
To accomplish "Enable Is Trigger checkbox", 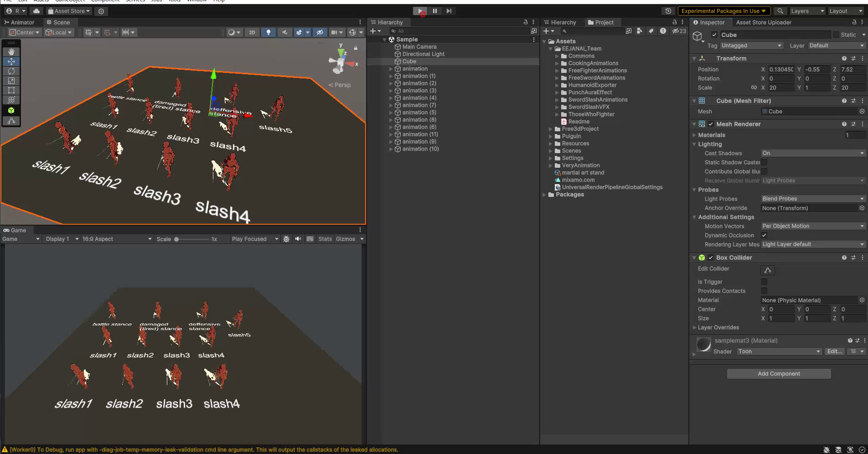I will [x=764, y=282].
